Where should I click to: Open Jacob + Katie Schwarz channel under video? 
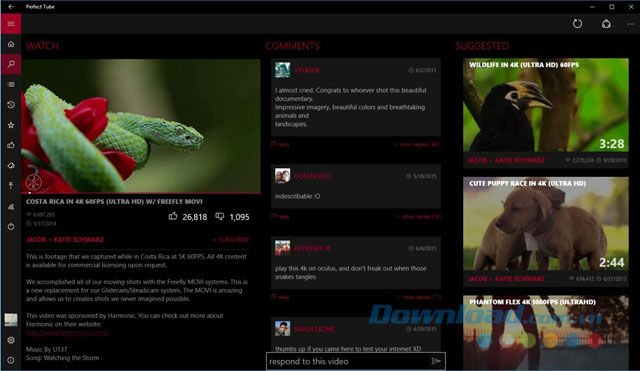[x=65, y=240]
